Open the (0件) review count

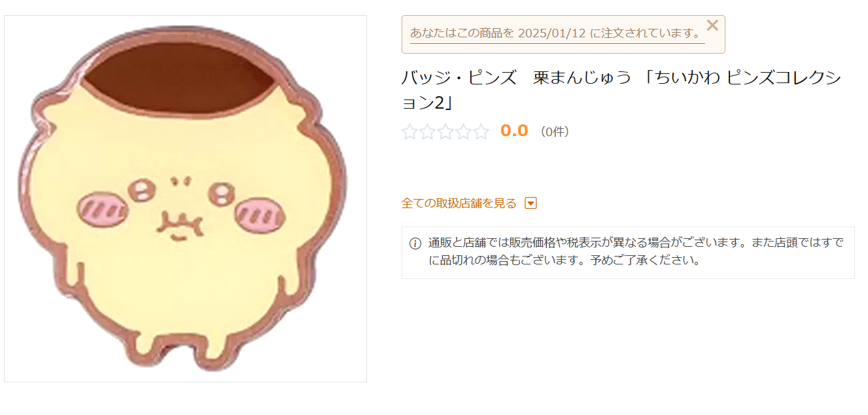click(555, 132)
